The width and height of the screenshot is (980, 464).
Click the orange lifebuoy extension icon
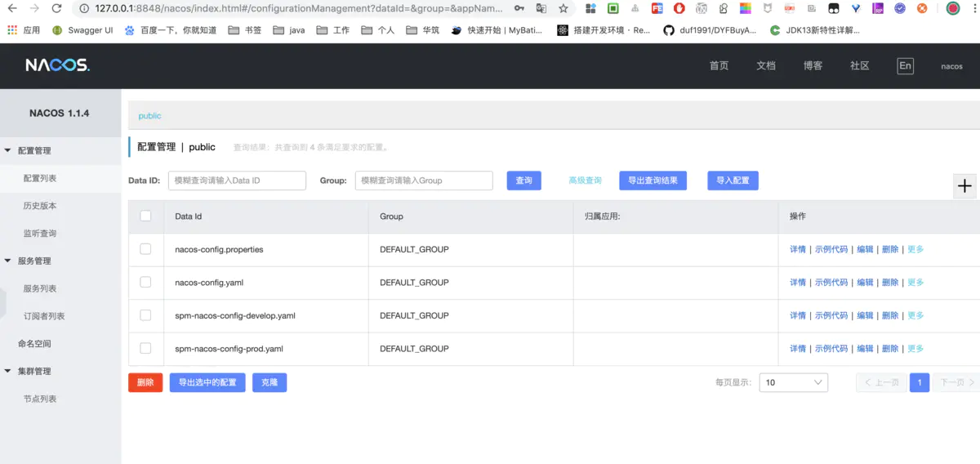pyautogui.click(x=922, y=8)
